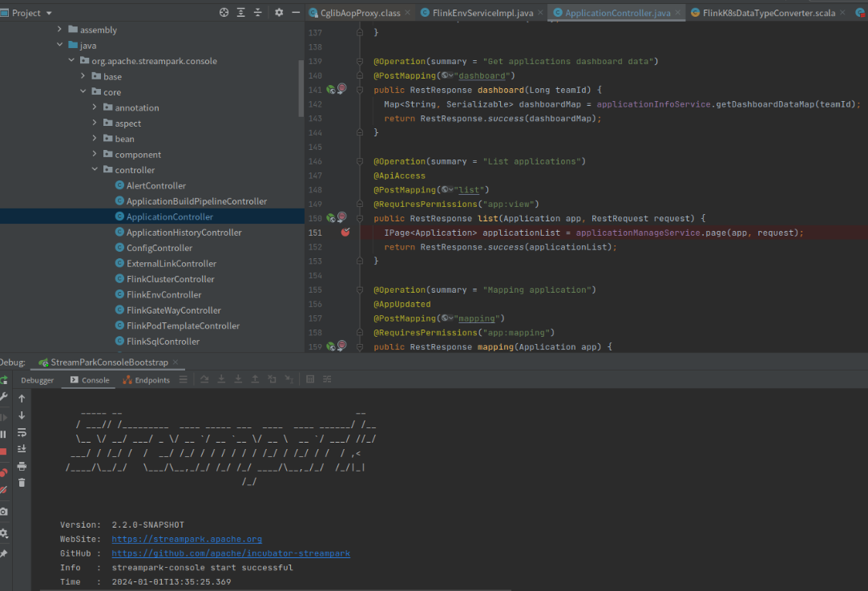This screenshot has height=591, width=868.
Task: Click the Select Opened File target icon
Action: (x=224, y=13)
